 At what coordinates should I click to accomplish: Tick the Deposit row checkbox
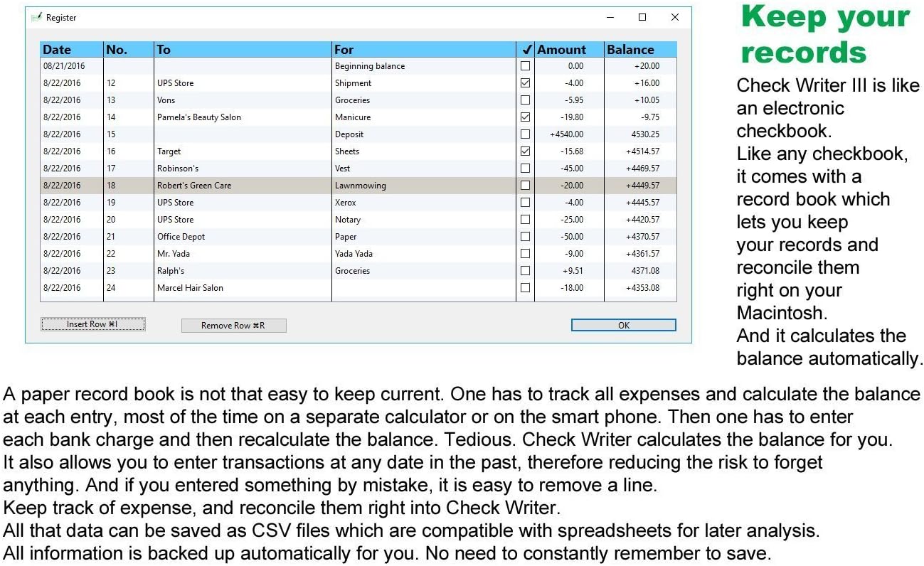(x=525, y=134)
